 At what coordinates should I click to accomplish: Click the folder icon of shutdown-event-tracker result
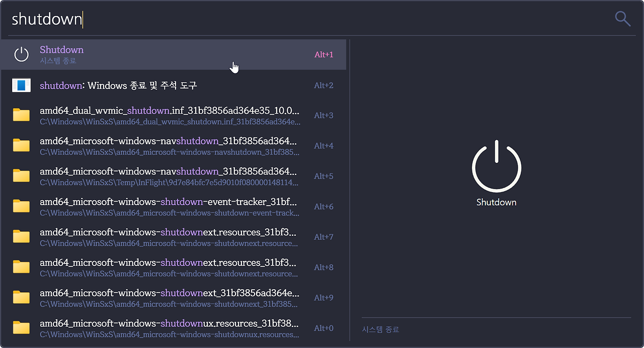pos(21,206)
